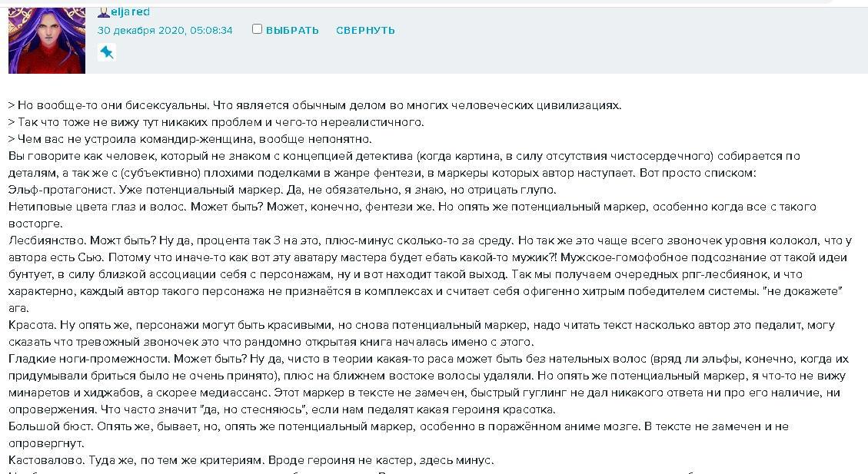Click the blue pin icon under the date
Viewport: 868px width, 474px height.
tap(106, 52)
